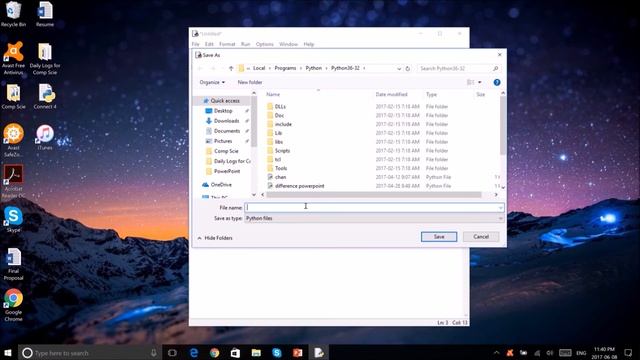Image resolution: width=640 pixels, height=360 pixels.
Task: Open Chrome from the taskbar
Action: click(215, 353)
